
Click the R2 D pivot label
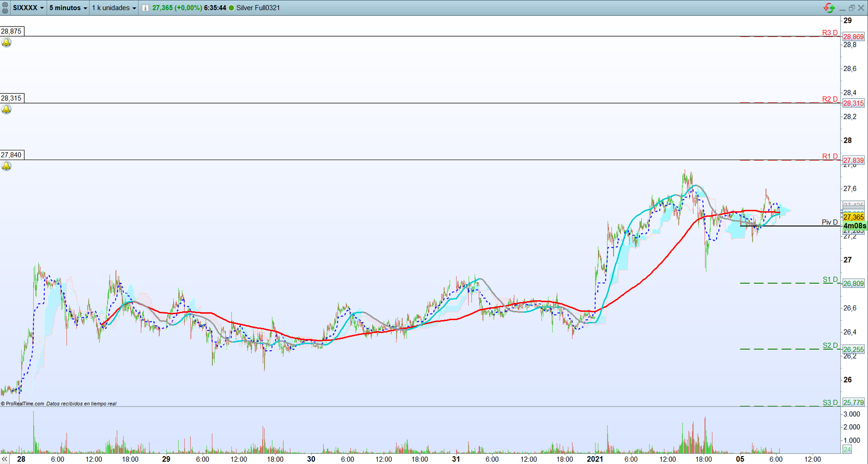click(830, 99)
